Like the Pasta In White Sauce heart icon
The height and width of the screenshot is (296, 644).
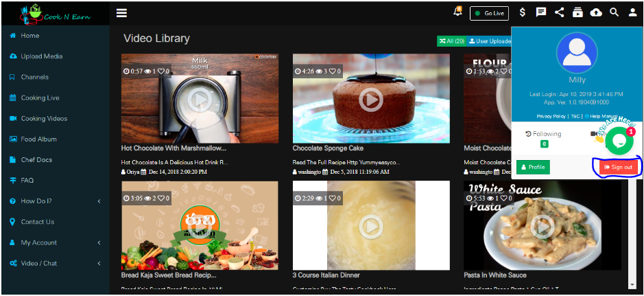(503, 198)
